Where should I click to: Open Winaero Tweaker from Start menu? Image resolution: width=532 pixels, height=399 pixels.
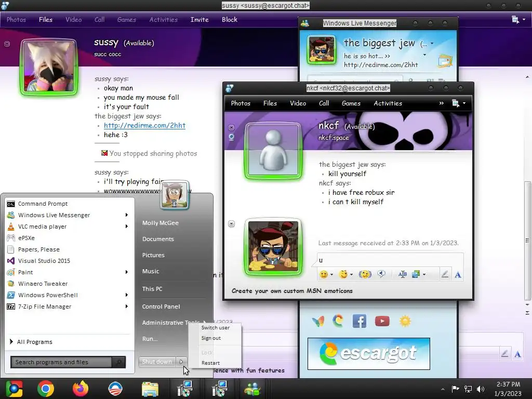point(43,283)
